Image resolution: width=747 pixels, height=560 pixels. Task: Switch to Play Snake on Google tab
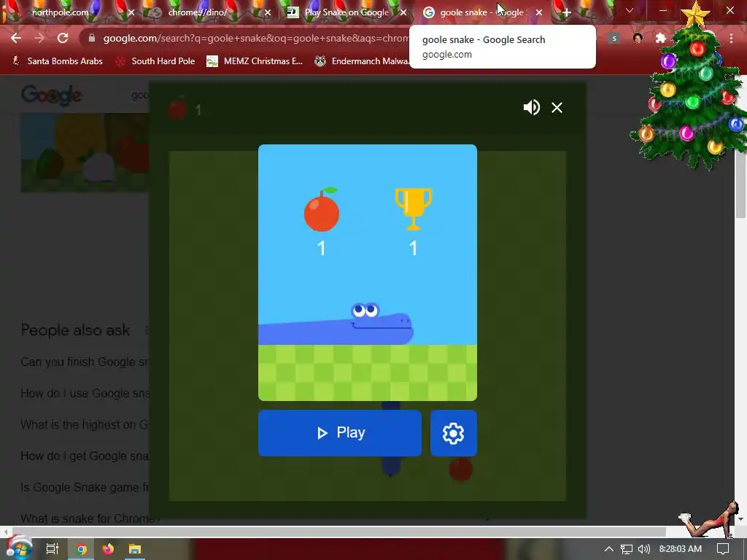(347, 12)
